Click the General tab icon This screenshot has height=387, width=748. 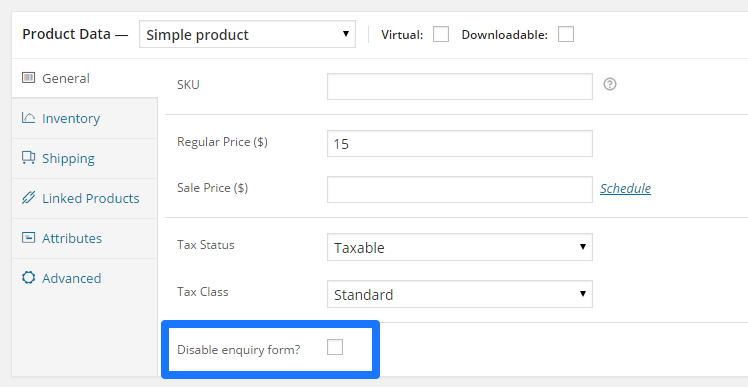[29, 77]
